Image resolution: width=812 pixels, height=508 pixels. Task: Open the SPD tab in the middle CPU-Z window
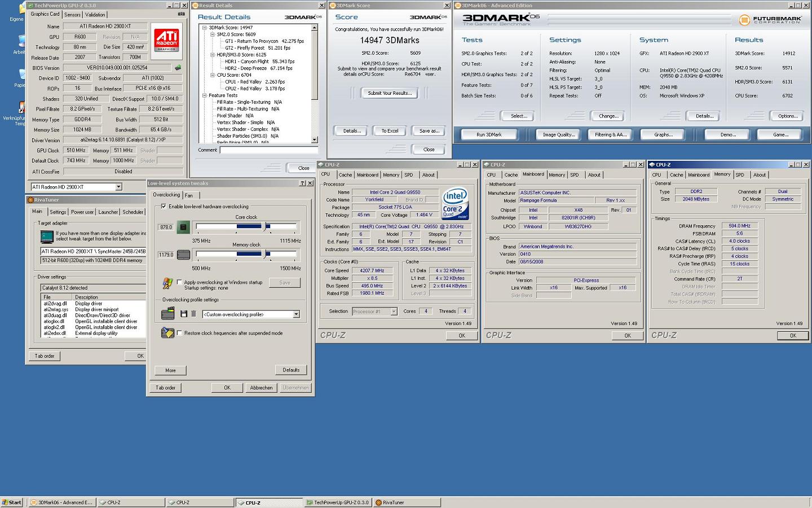coord(574,175)
